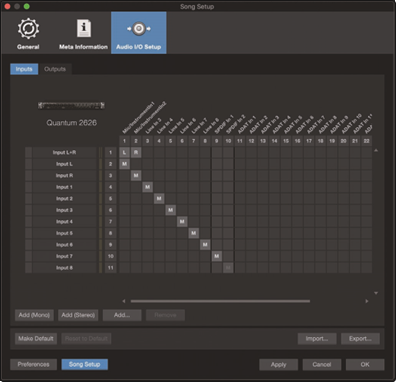This screenshot has height=382, width=396.
Task: Click the horizontal scroll left arrow
Action: tap(124, 301)
